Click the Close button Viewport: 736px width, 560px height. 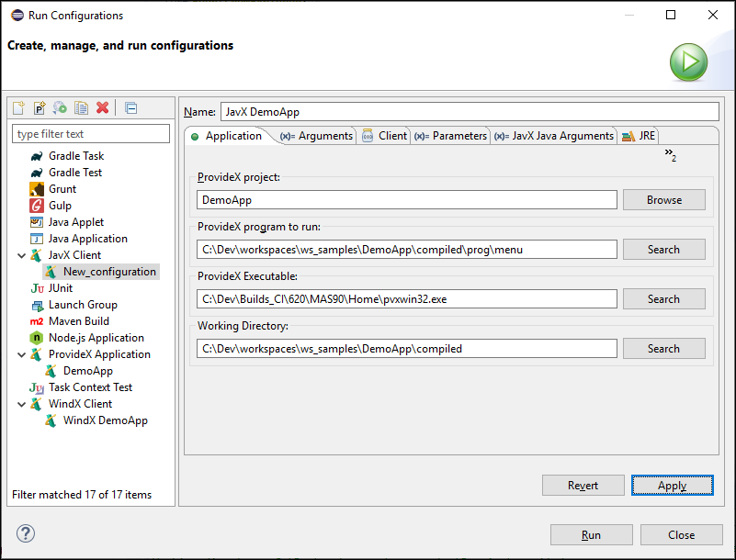682,535
